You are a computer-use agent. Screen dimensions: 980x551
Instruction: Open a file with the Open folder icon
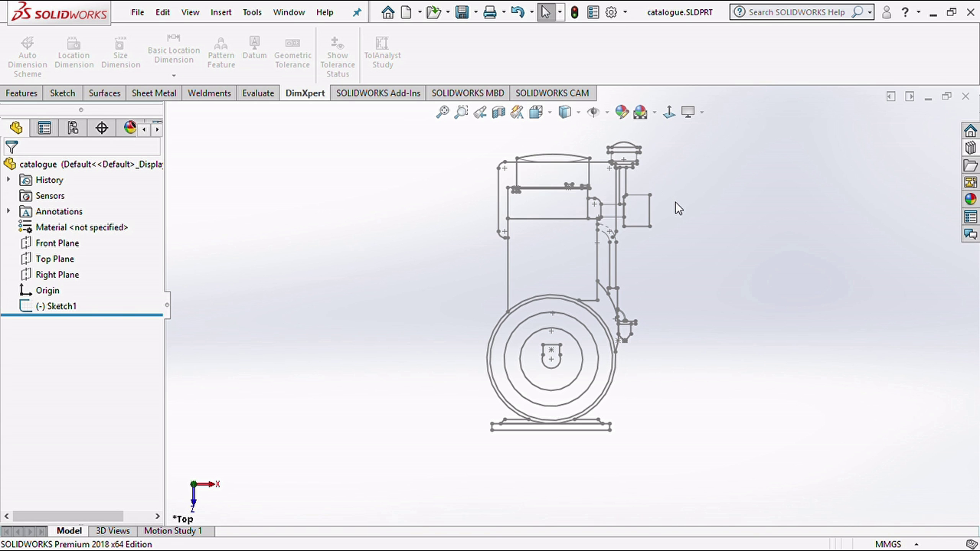(434, 12)
